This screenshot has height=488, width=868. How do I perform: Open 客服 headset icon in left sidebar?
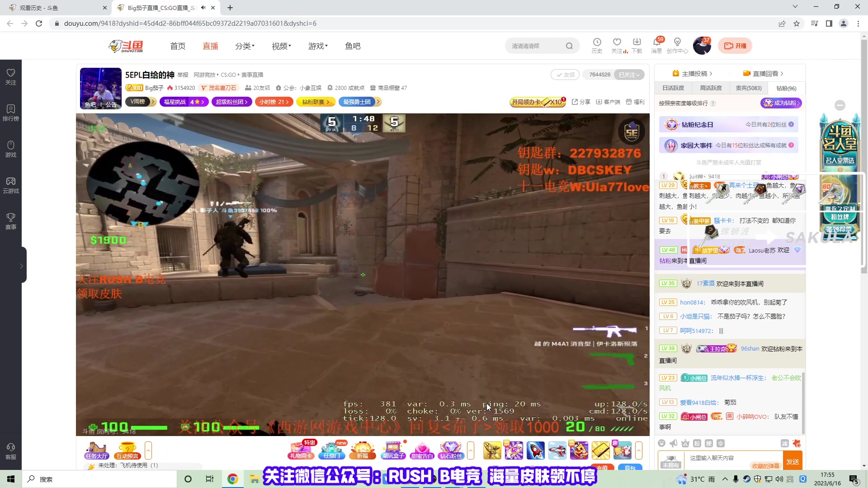pyautogui.click(x=11, y=451)
